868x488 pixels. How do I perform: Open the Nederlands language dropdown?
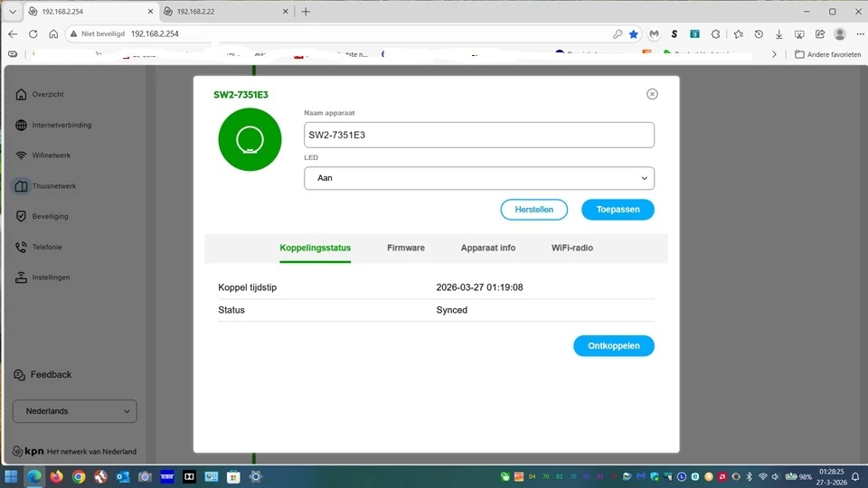pyautogui.click(x=75, y=411)
